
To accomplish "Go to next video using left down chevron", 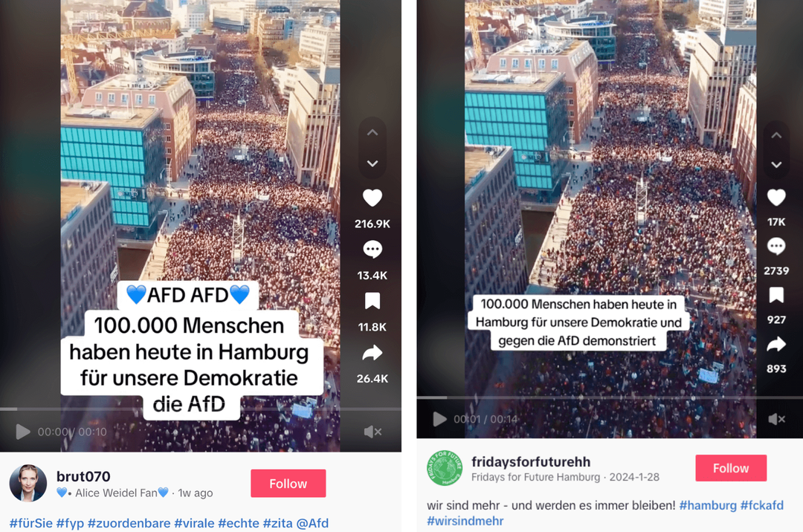I will (373, 163).
